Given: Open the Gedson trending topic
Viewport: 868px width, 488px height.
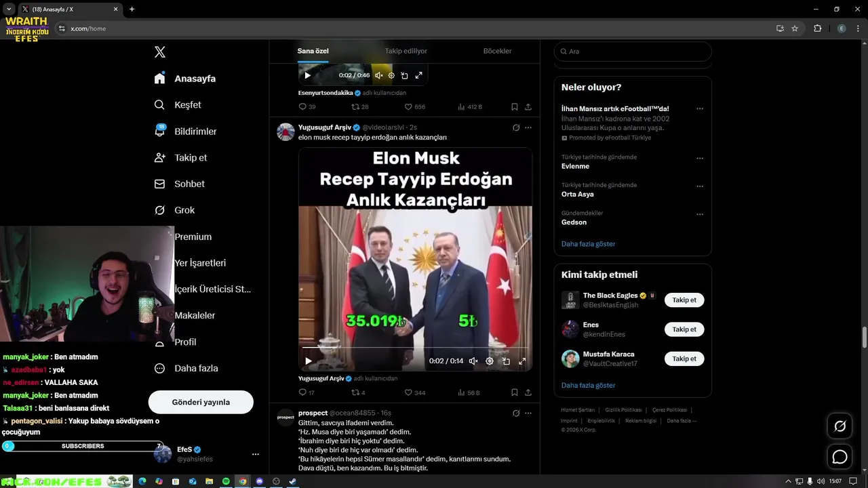Looking at the screenshot, I should coord(574,222).
